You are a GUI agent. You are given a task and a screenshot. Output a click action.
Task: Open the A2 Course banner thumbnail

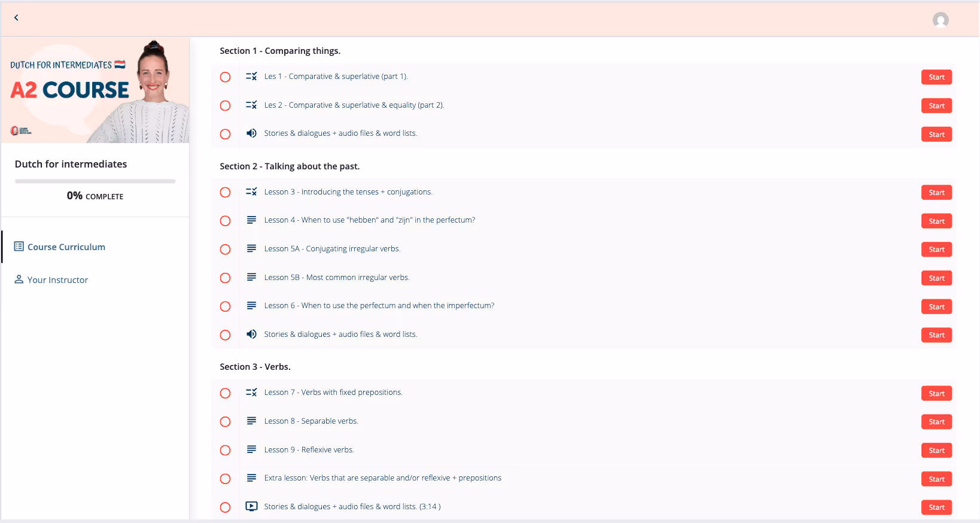pos(95,90)
